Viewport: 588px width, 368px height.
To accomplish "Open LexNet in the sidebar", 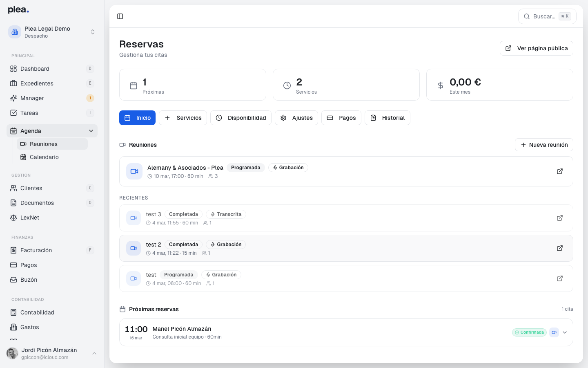I will point(52,218).
